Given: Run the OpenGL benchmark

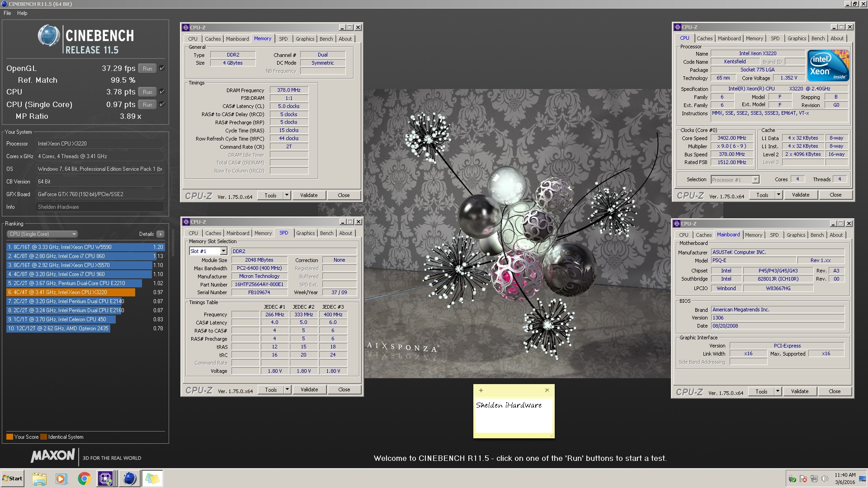Looking at the screenshot, I should [147, 69].
